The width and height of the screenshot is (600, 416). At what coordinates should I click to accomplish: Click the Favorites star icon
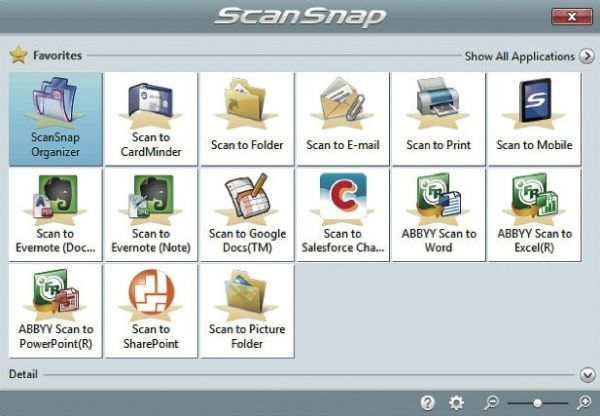18,55
